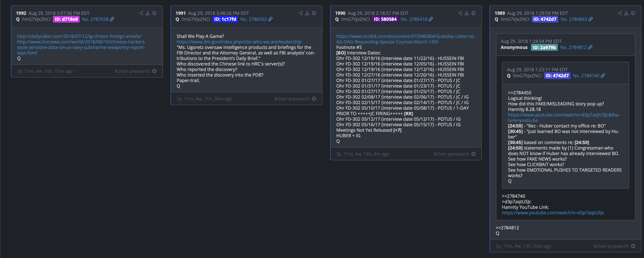Viewport: 644px width, 258px height.
Task: Click the X icon next to 8chan qresearch in post 1990
Action: [473, 154]
